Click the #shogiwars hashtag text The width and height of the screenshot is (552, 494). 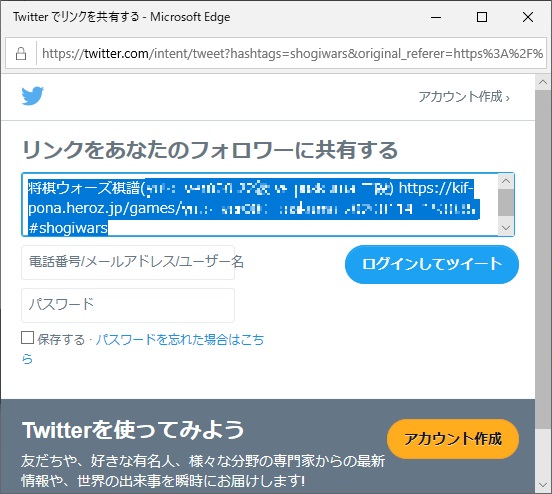point(68,228)
